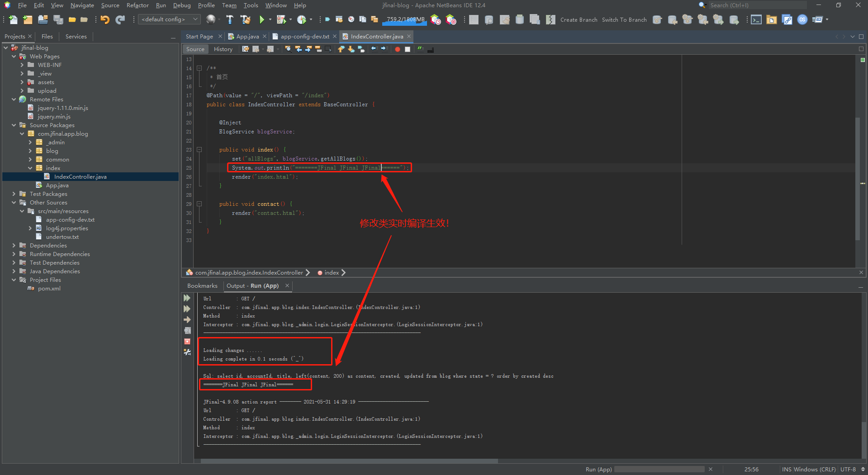Click the Output settings wrench icon
This screenshot has height=475, width=868.
coord(187,352)
